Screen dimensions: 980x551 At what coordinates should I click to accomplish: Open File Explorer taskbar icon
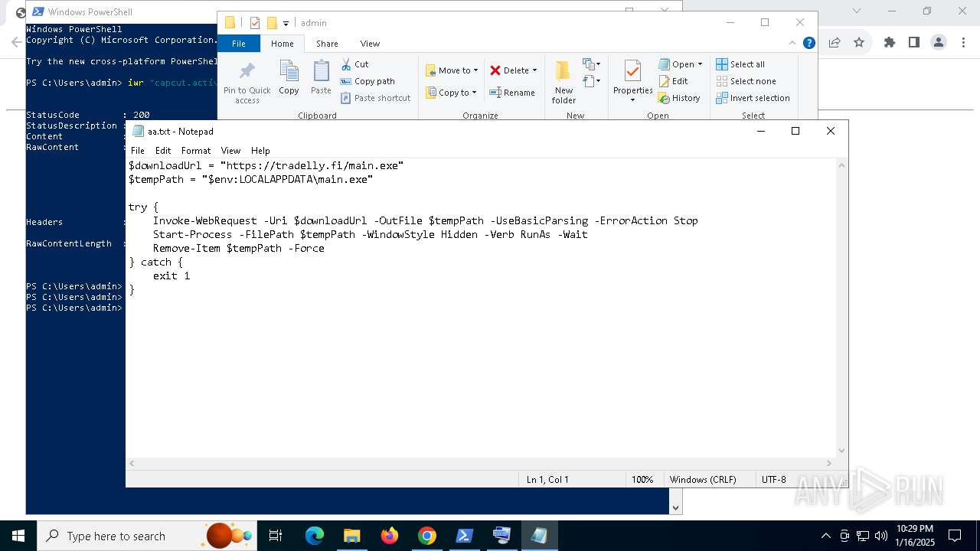tap(352, 536)
